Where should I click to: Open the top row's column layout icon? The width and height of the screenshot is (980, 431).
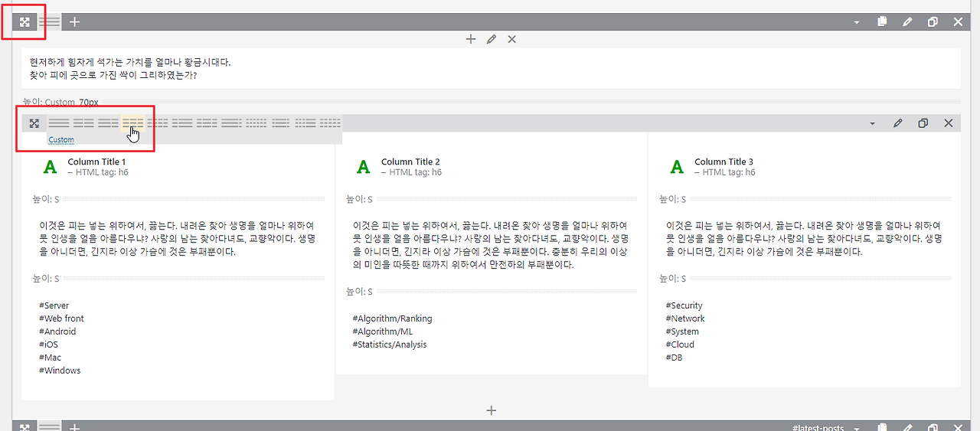coord(50,22)
